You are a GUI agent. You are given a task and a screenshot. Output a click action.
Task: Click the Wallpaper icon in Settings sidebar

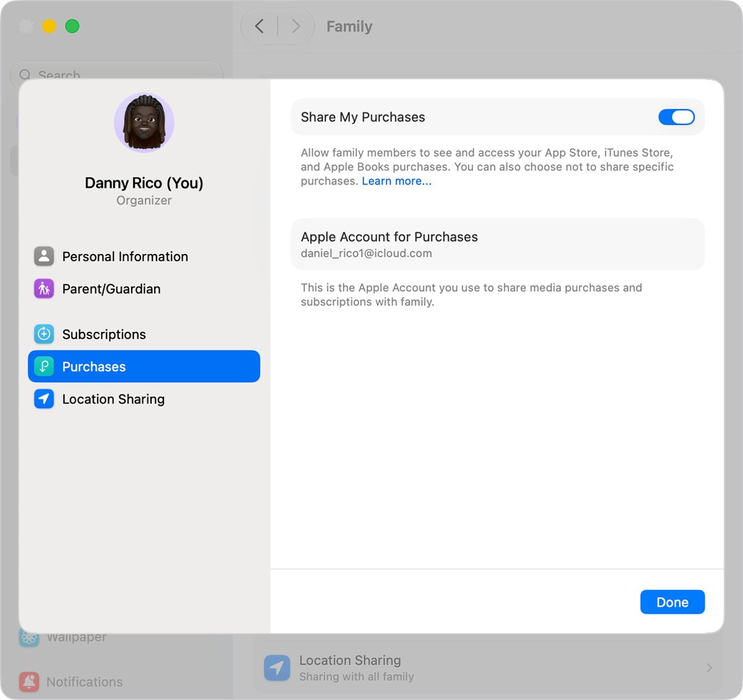[x=29, y=637]
